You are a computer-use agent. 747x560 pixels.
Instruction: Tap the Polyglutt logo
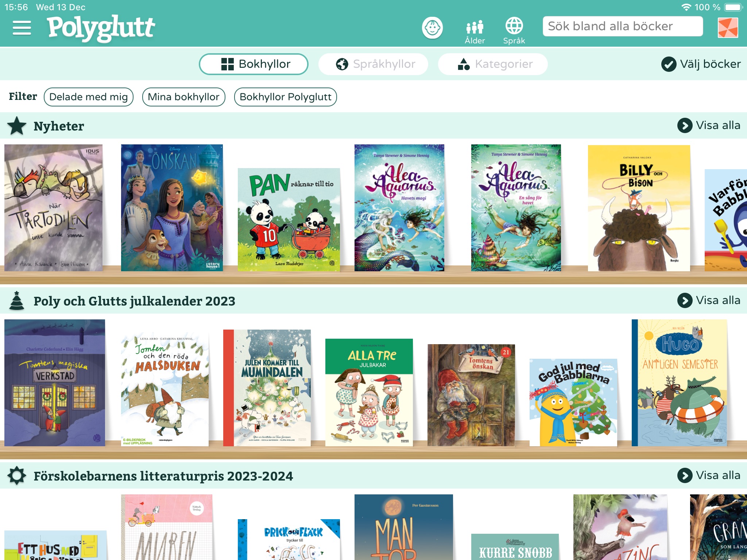pyautogui.click(x=101, y=28)
